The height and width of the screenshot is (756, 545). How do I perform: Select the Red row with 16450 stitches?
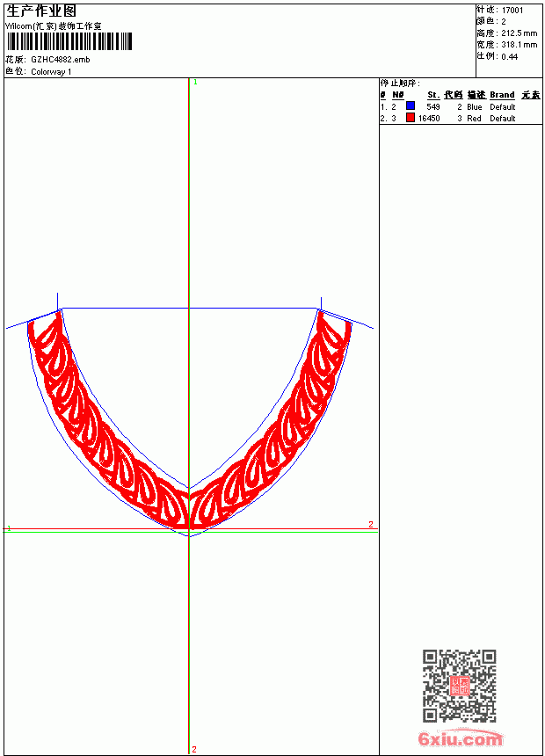pos(461,118)
